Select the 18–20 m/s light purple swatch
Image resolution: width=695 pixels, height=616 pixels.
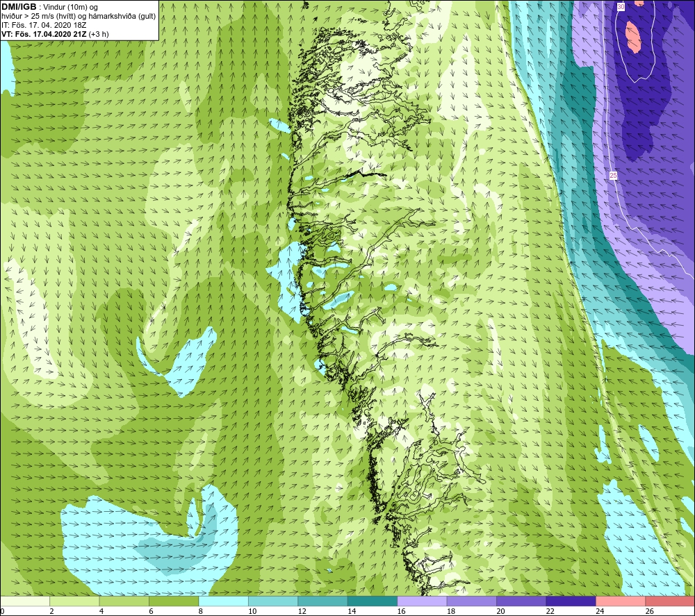[x=472, y=601]
